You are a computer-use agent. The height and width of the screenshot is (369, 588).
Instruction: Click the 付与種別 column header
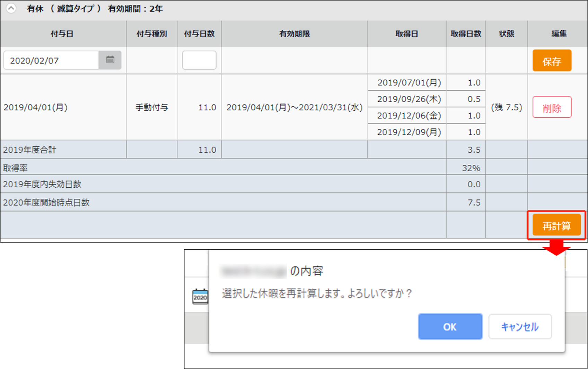151,34
